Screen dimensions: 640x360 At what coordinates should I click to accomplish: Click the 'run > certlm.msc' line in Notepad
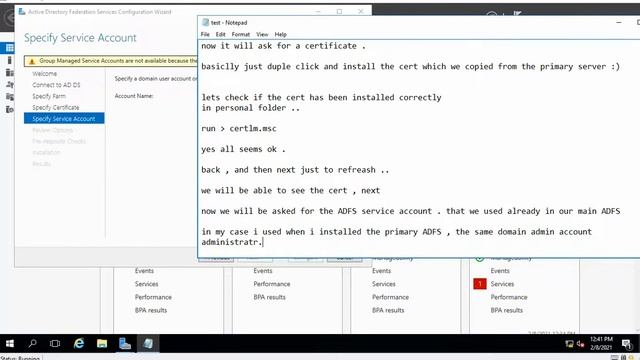[x=239, y=129]
